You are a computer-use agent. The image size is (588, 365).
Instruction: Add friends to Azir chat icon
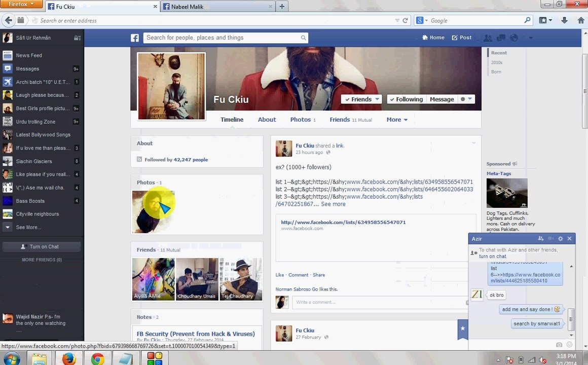point(541,239)
